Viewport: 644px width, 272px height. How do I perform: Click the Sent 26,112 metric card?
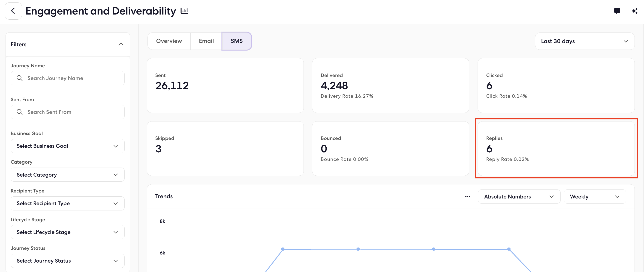point(225,86)
